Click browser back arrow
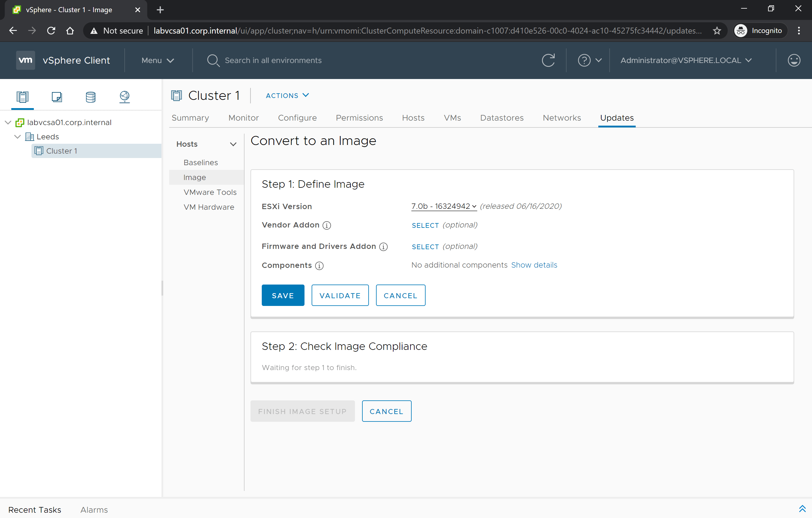This screenshot has width=812, height=518. [x=13, y=31]
